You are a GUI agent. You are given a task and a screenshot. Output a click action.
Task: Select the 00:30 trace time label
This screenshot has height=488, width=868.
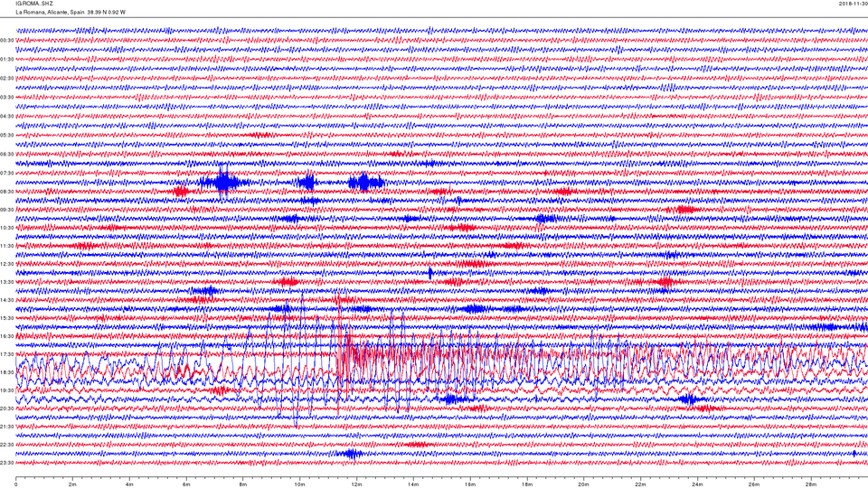pyautogui.click(x=6, y=41)
